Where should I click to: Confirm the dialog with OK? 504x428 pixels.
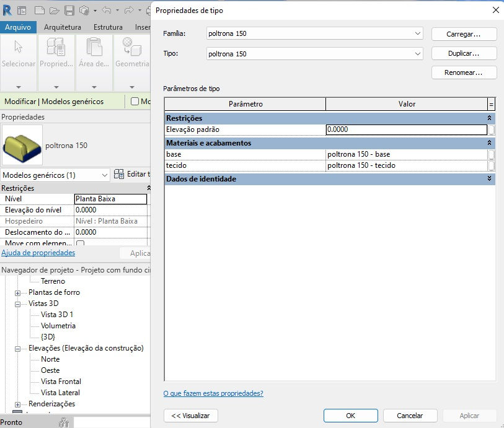coord(351,416)
